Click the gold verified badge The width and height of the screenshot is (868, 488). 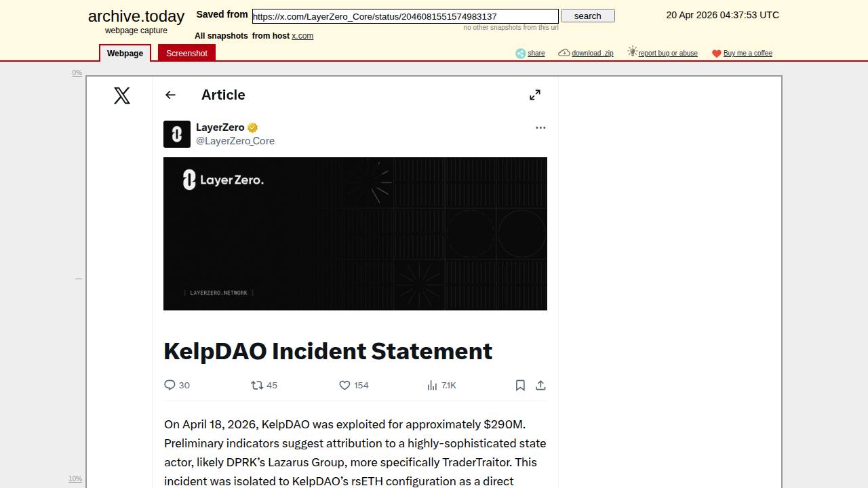point(253,127)
